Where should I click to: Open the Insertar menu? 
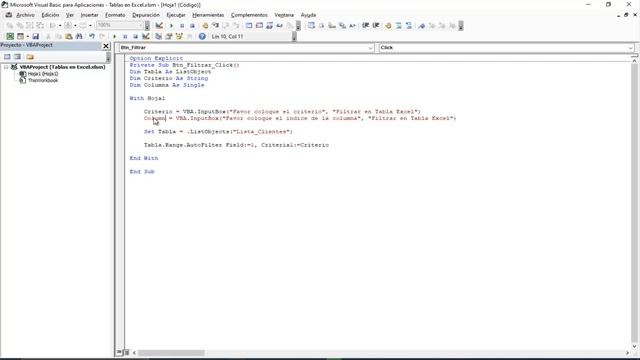tap(89, 15)
